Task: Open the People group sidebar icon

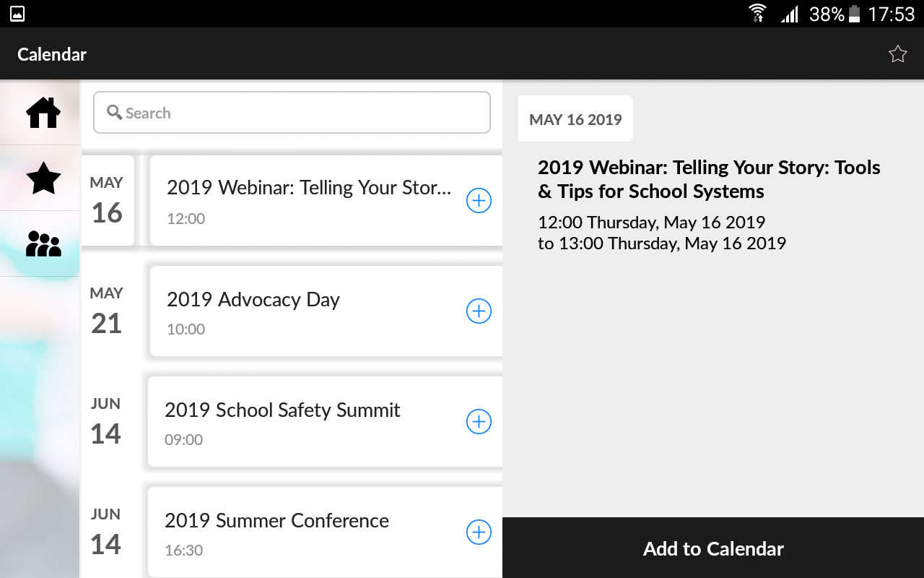Action: tap(43, 244)
